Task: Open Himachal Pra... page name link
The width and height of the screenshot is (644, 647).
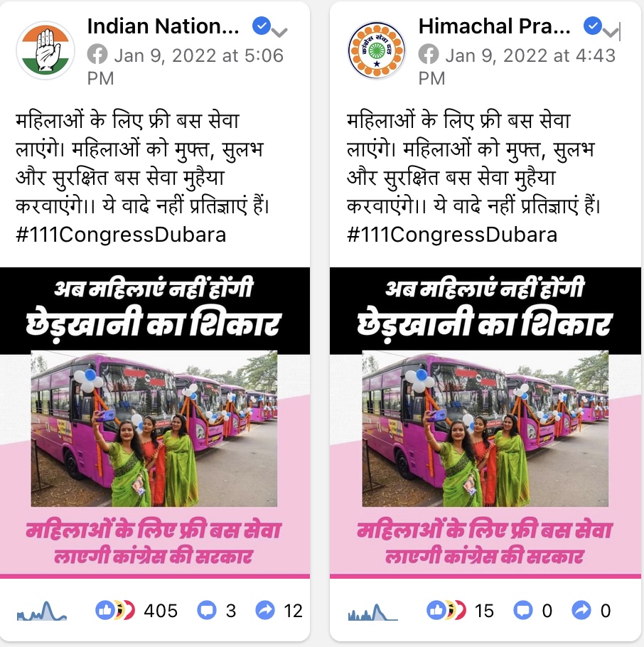Action: pyautogui.click(x=494, y=26)
